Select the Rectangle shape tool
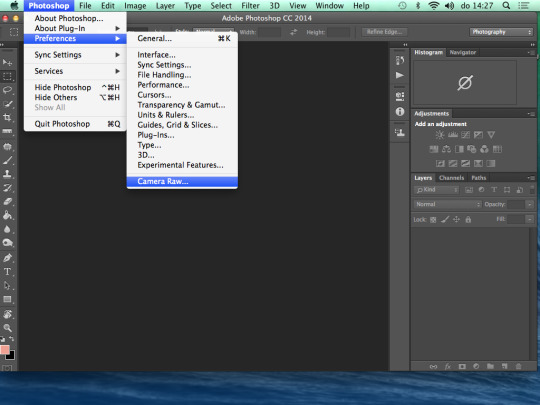The width and height of the screenshot is (540, 405). point(7,299)
